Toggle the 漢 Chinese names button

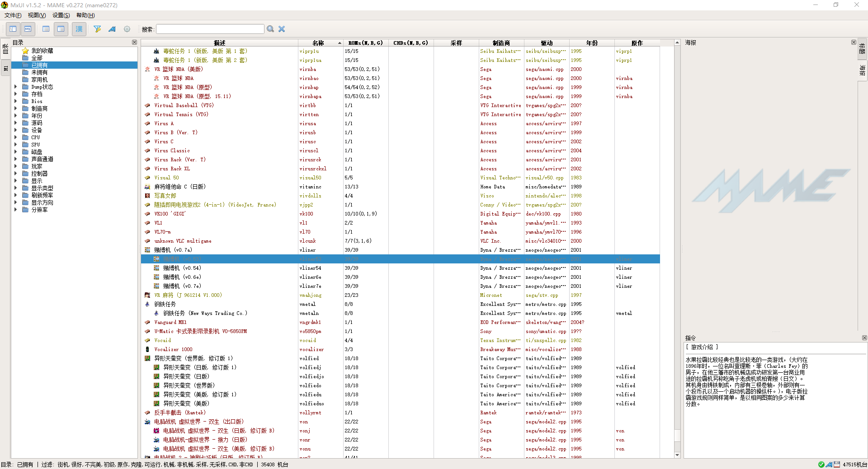79,29
